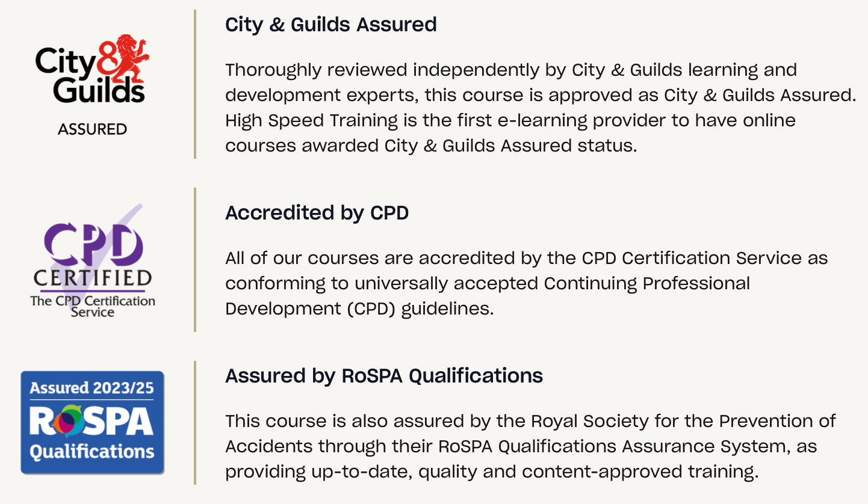Select the 'Assured by RoSPA Qualifications' heading
The height and width of the screenshot is (504, 868).
click(x=383, y=376)
